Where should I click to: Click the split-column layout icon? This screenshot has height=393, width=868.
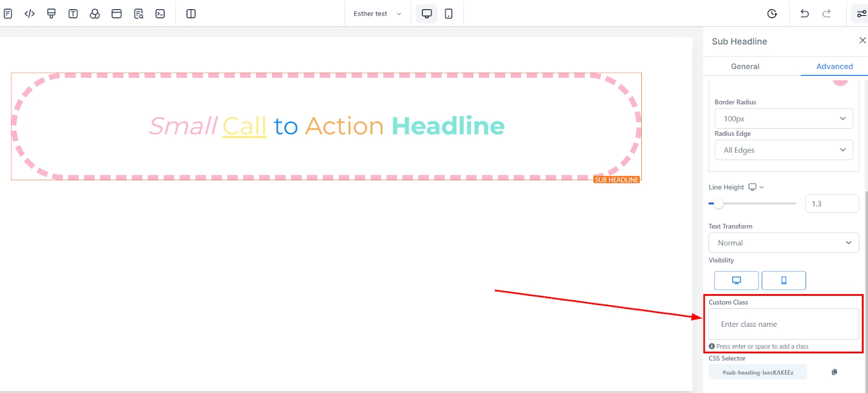(191, 14)
